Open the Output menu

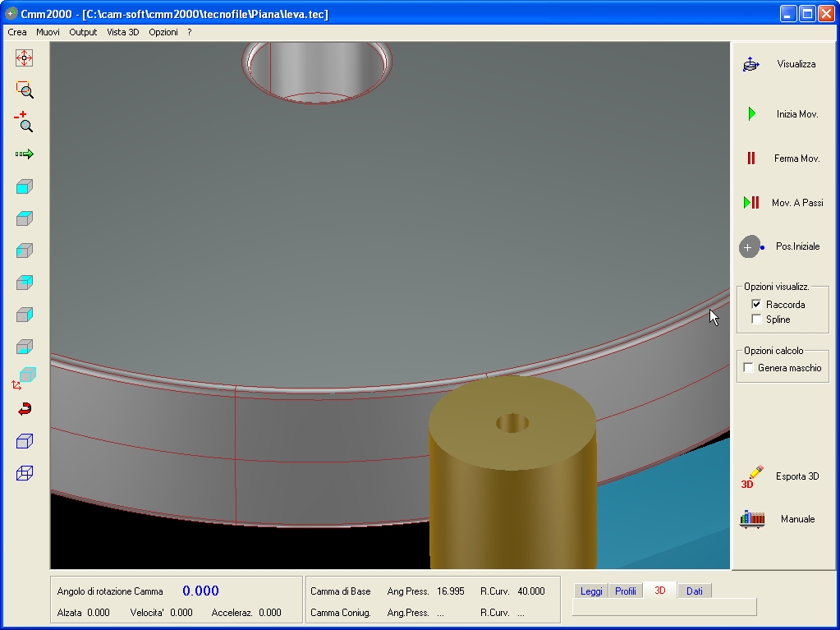coord(83,32)
